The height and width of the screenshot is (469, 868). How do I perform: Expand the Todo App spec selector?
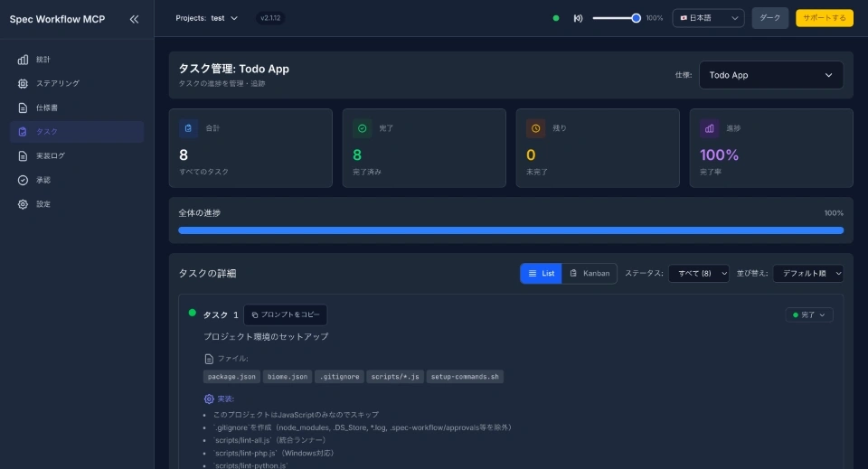coord(770,75)
